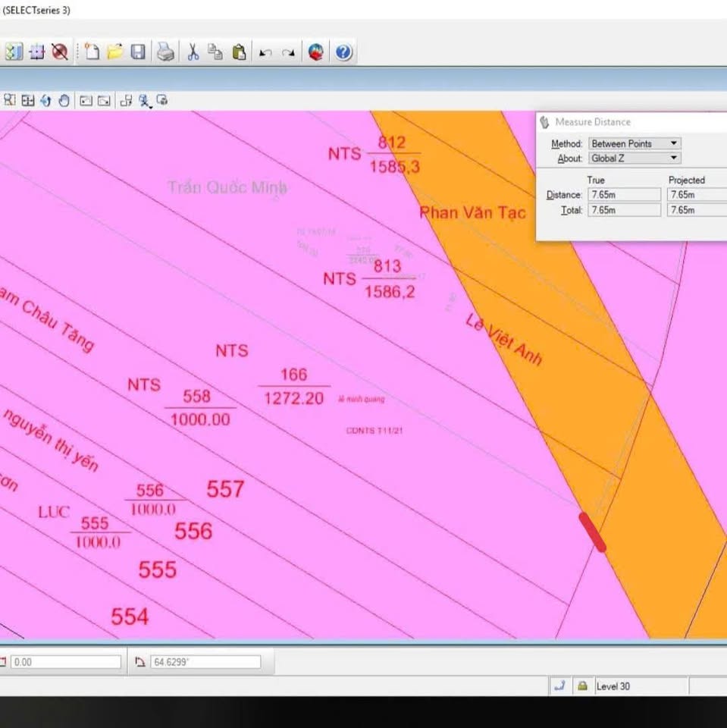Select the Pan View hand tool
The width and height of the screenshot is (727, 728).
(x=64, y=100)
